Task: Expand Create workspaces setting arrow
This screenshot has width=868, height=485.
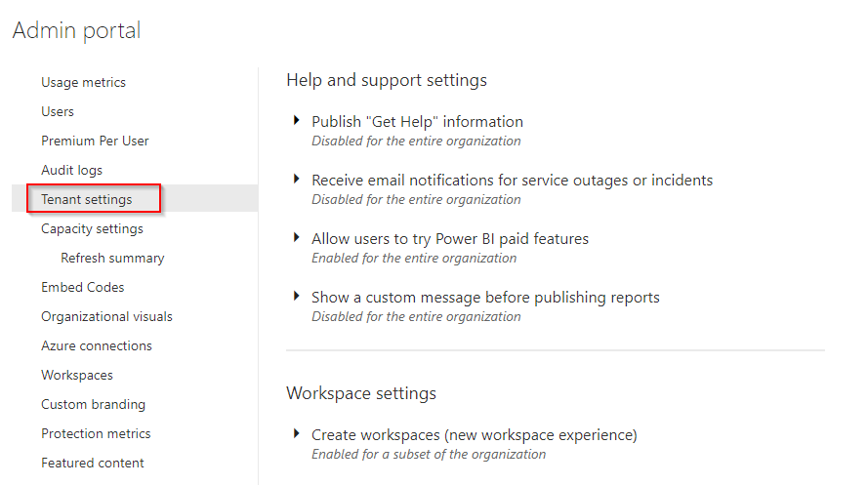Action: click(x=297, y=433)
